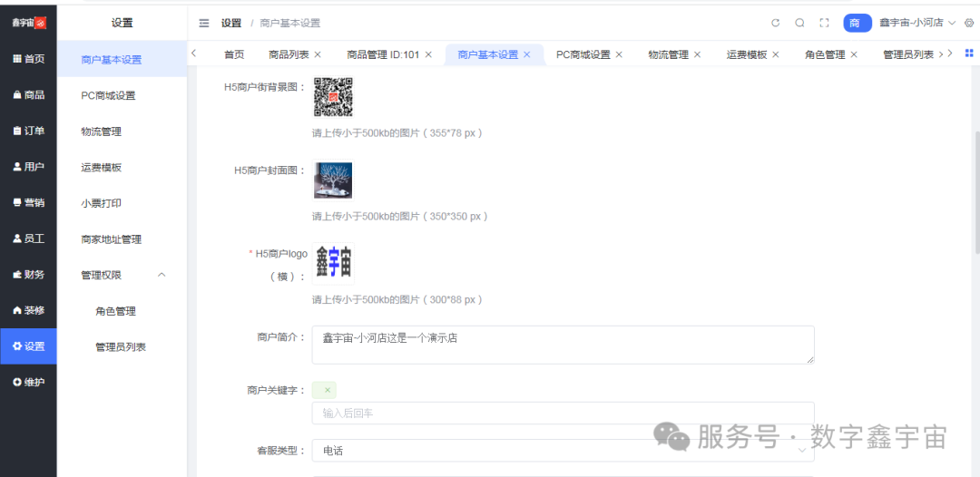
Task: Click the 鑫宇宙 logo in sidebar
Action: click(x=29, y=23)
